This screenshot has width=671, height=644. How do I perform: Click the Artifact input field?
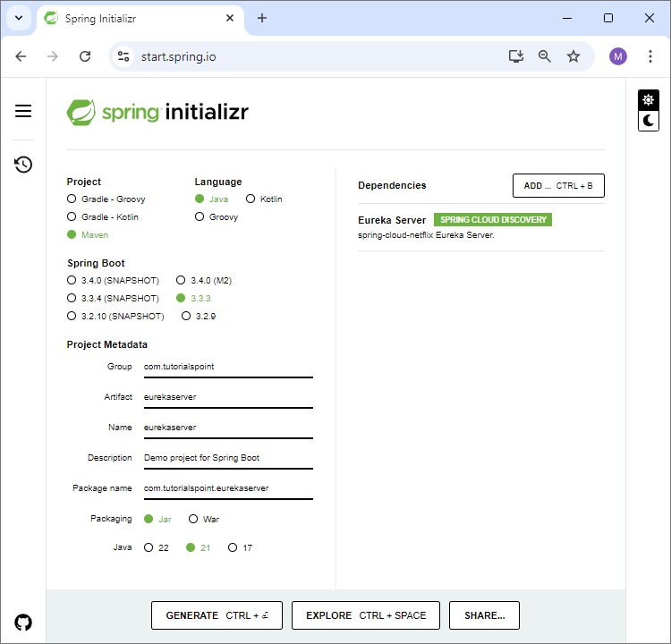pyautogui.click(x=228, y=397)
